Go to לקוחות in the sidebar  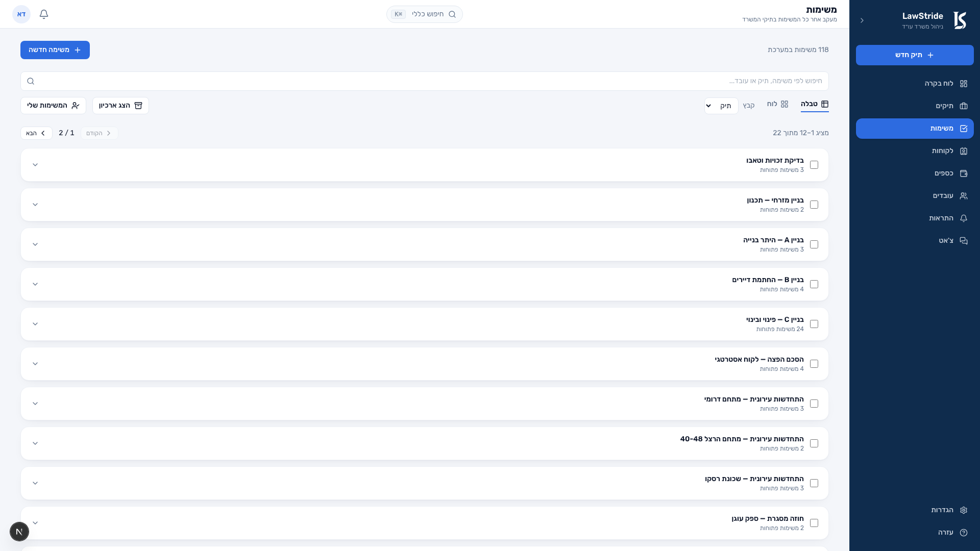(915, 151)
